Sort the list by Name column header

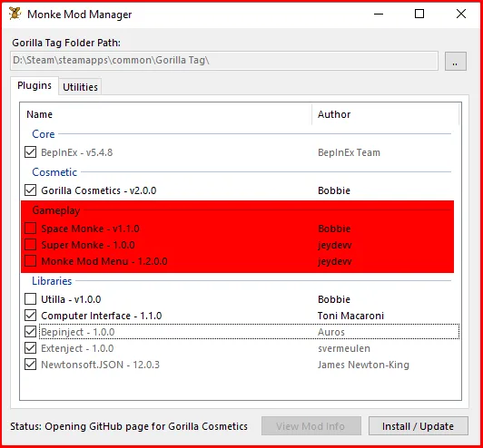[x=166, y=114]
